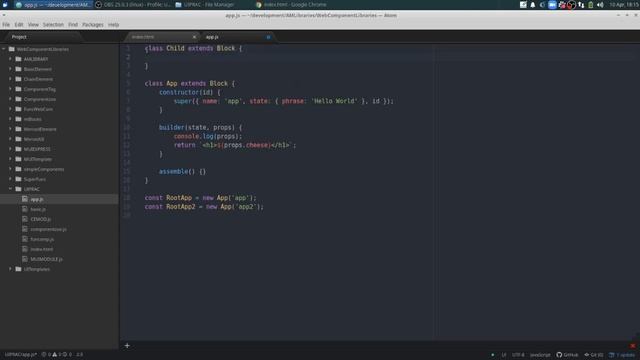Switch to the UIPRAC File Manager taskbar window
640x360 pixels.
click(205, 5)
